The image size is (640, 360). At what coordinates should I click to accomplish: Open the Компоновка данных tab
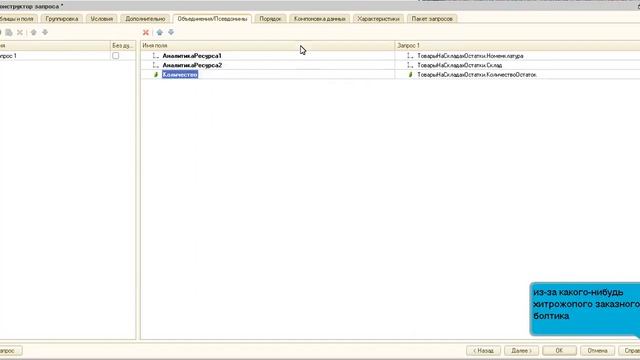point(320,19)
